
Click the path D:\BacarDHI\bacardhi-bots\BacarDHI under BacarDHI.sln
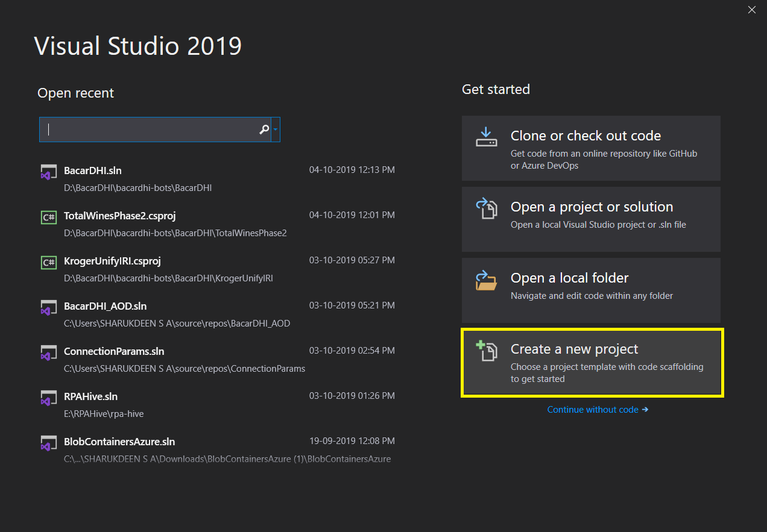click(137, 188)
